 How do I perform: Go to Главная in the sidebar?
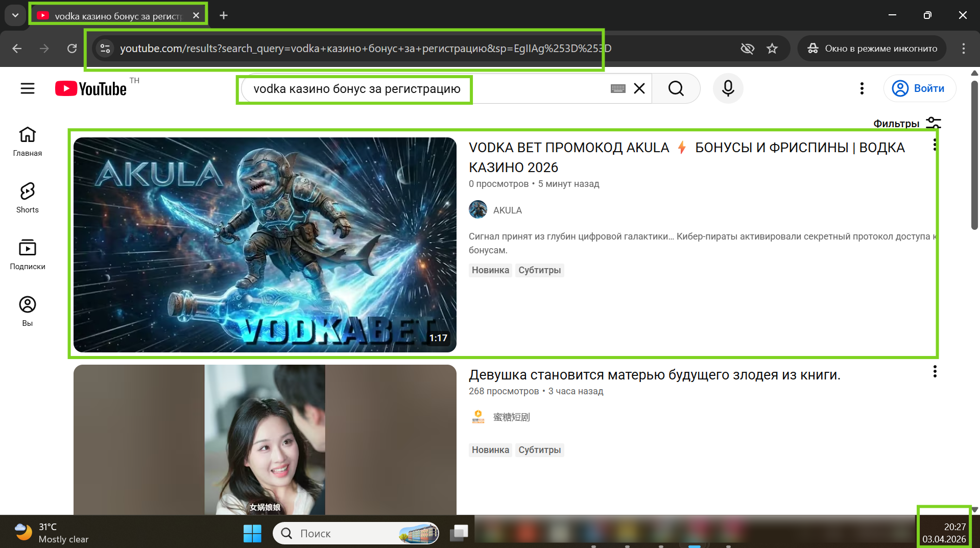click(x=28, y=141)
